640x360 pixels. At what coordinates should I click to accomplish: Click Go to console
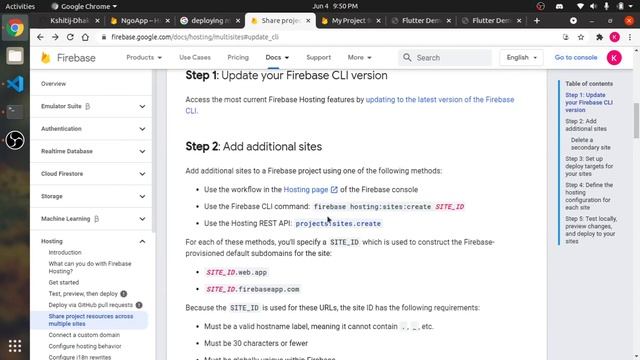[576, 58]
